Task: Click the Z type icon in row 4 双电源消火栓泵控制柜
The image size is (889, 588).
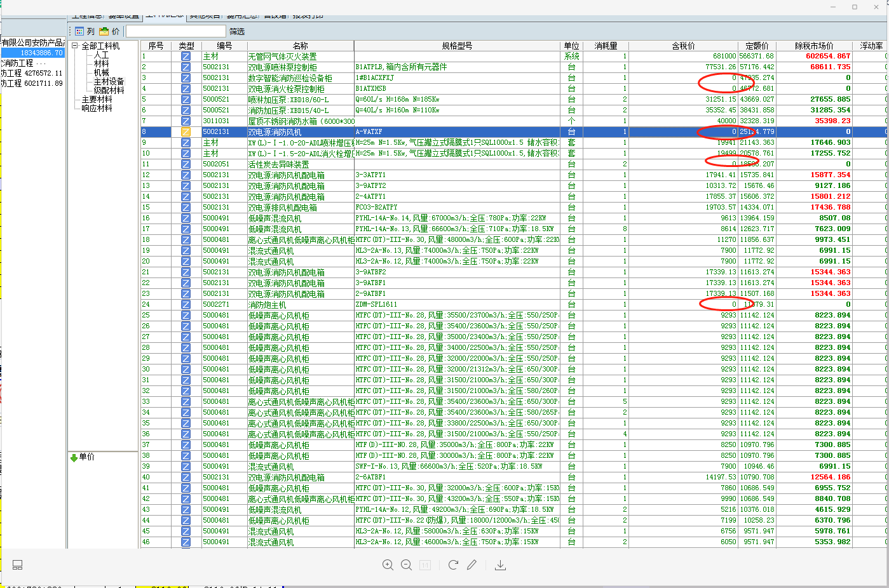Action: point(186,89)
